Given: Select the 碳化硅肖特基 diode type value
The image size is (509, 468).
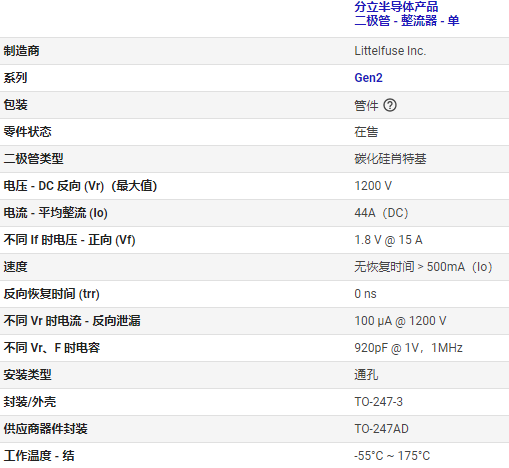Looking at the screenshot, I should pos(390,159).
